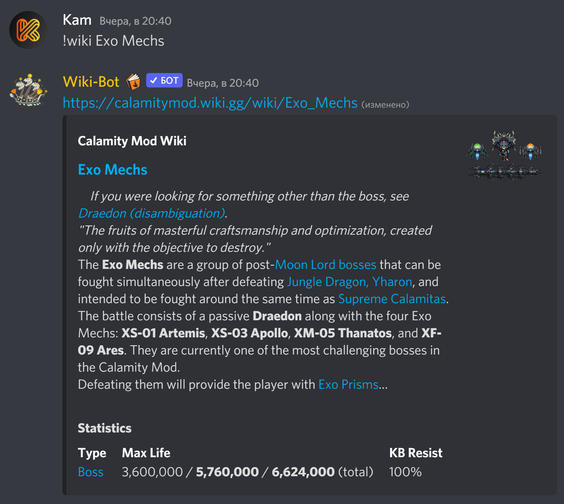Click the Вчера, в 20:40 timestamp on Kam's message

135,21
